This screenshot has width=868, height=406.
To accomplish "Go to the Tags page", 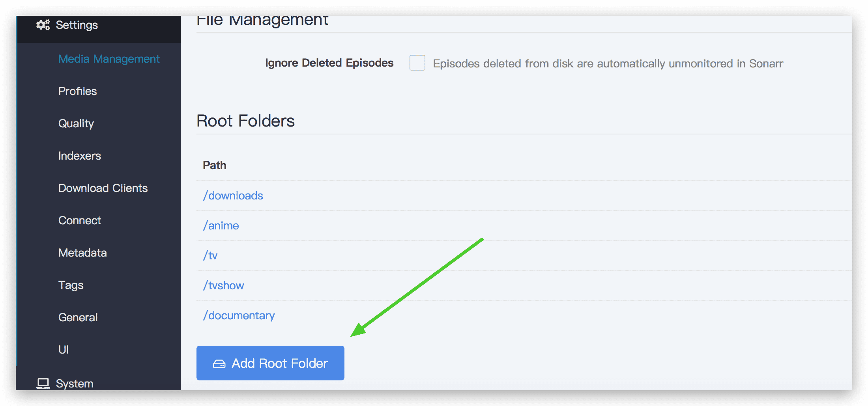I will pos(71,285).
